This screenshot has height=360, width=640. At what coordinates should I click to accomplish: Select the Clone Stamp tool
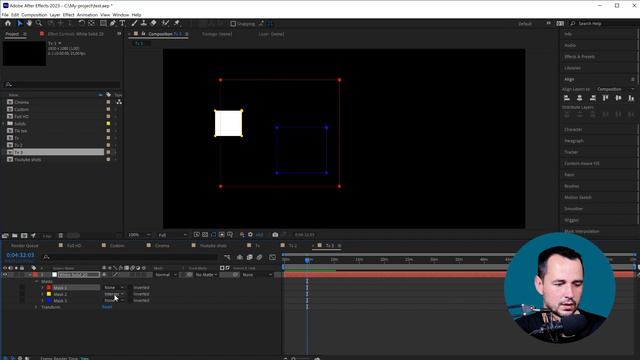(x=144, y=24)
